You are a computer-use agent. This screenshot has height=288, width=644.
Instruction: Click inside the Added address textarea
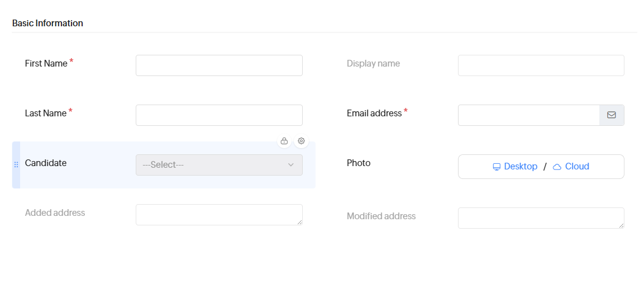(218, 215)
